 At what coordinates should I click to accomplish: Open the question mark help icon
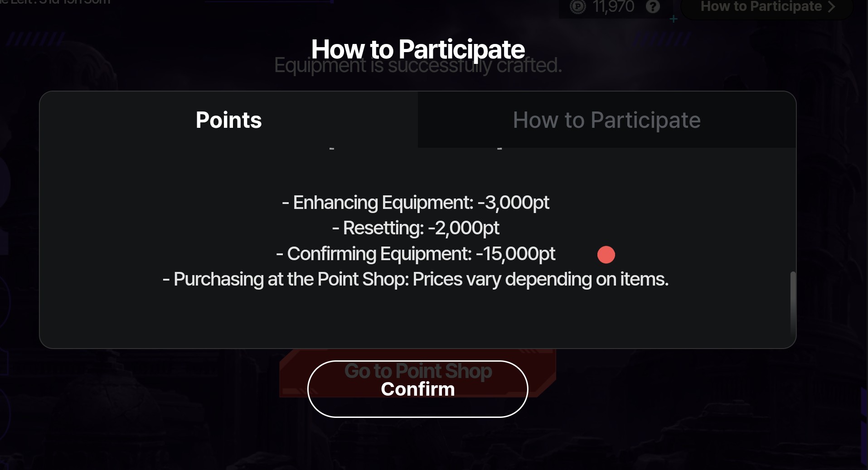point(653,7)
